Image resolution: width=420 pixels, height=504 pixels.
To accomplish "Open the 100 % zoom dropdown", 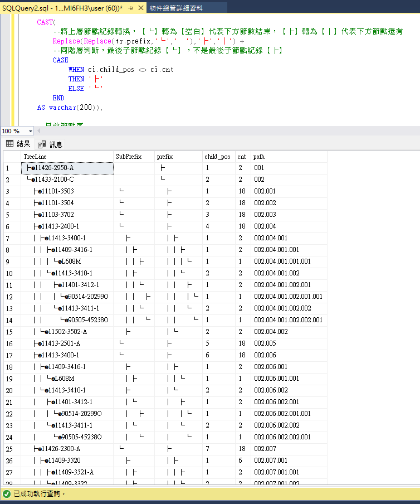I will tap(31, 131).
